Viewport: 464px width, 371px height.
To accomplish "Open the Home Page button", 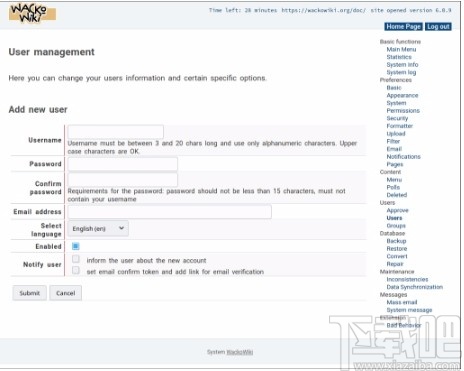I will pyautogui.click(x=403, y=26).
